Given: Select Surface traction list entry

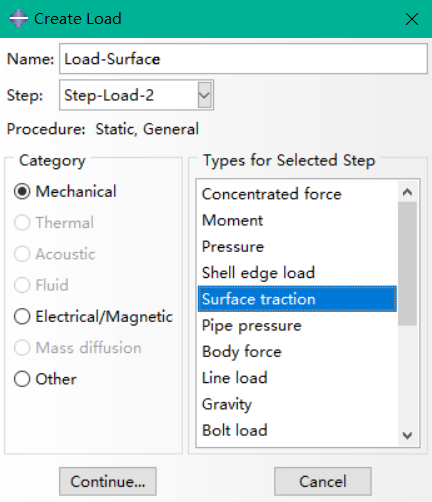Looking at the screenshot, I should tap(297, 299).
